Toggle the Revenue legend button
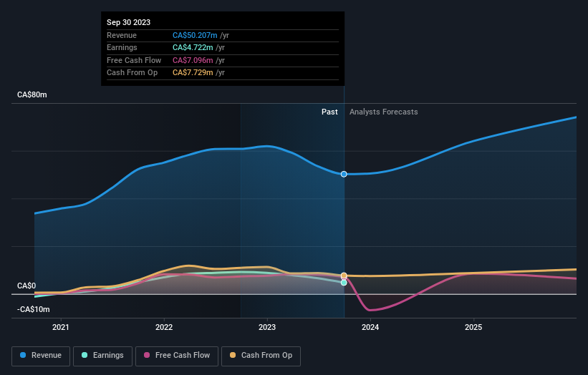The height and width of the screenshot is (375, 588). (41, 356)
